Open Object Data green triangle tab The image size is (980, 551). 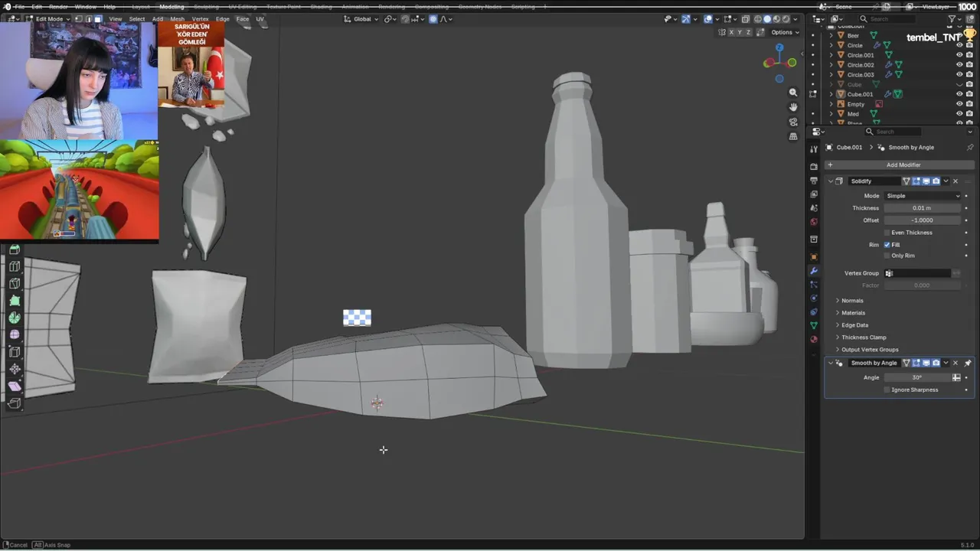[814, 325]
